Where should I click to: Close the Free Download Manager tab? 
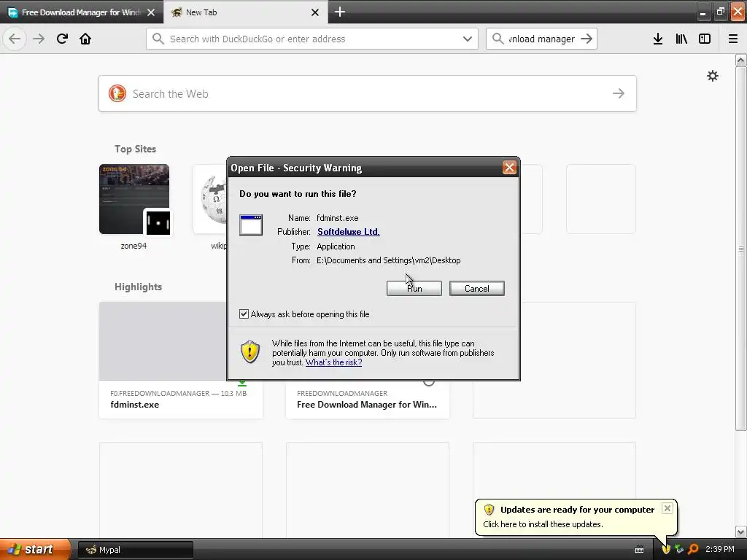(x=151, y=12)
